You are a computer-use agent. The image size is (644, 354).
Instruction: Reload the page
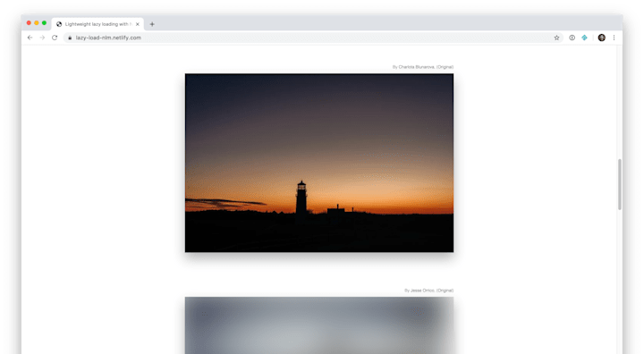(x=55, y=38)
